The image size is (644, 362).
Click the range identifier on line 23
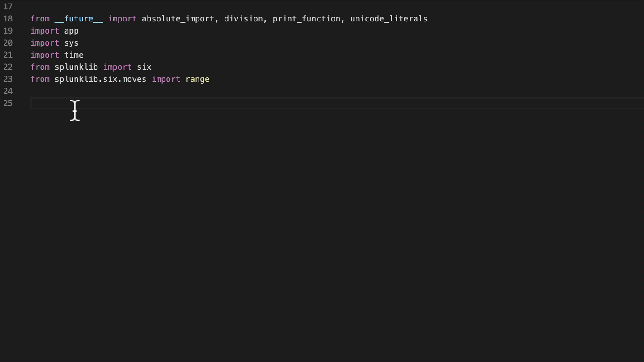tap(197, 79)
